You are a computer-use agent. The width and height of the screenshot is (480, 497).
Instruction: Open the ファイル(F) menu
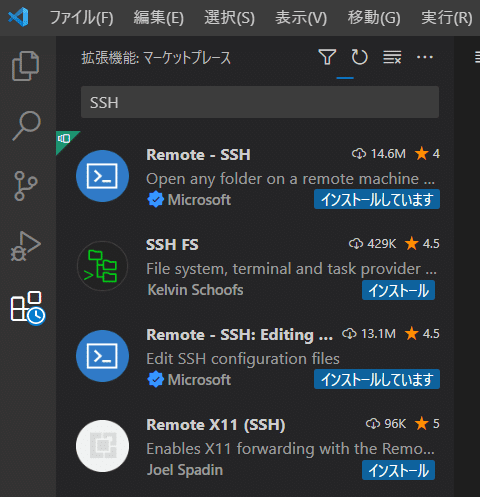click(82, 18)
